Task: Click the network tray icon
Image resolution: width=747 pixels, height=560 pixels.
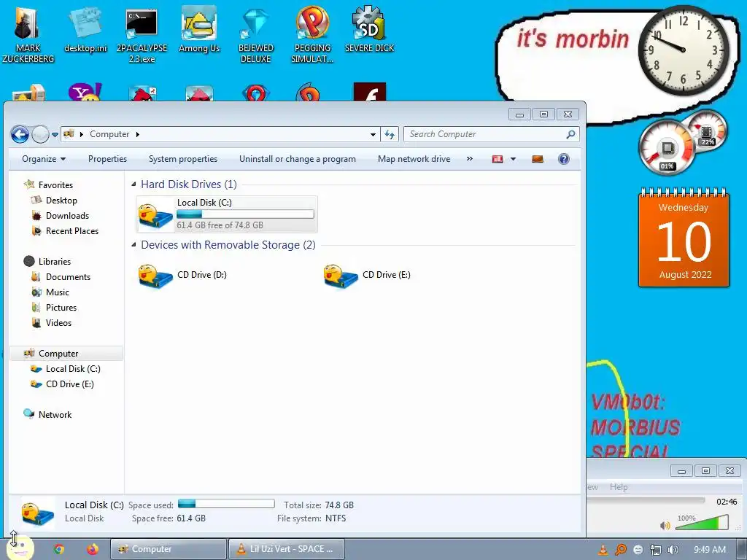Action: [656, 550]
